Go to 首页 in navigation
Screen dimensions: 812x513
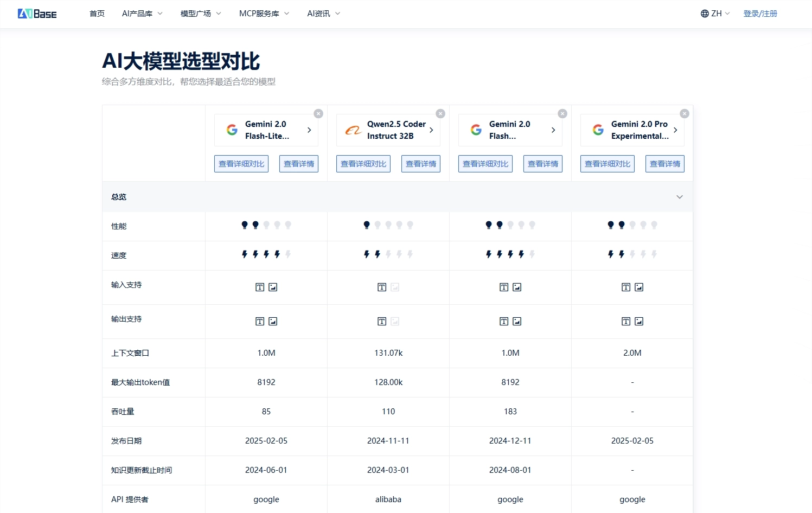click(97, 14)
